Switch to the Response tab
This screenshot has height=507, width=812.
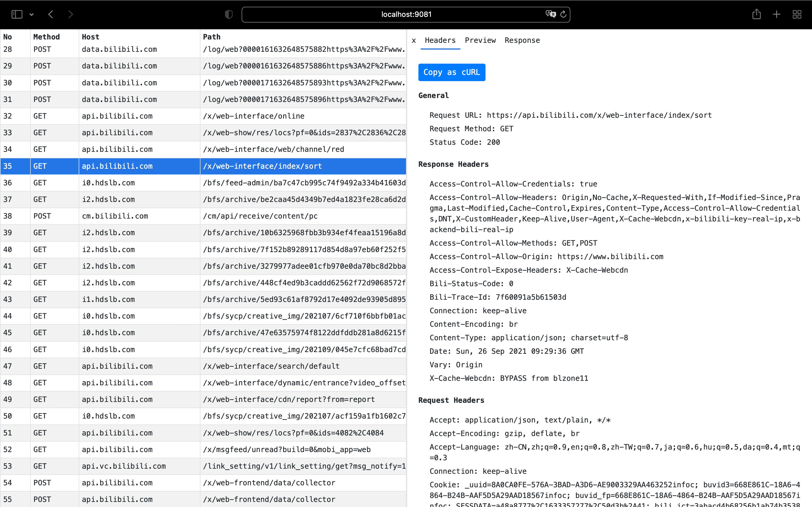tap(522, 41)
